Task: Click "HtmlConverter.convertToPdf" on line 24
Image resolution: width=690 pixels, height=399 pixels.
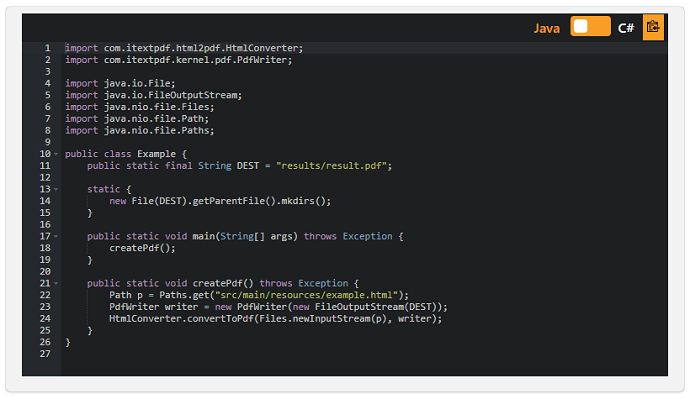Action: [x=181, y=318]
